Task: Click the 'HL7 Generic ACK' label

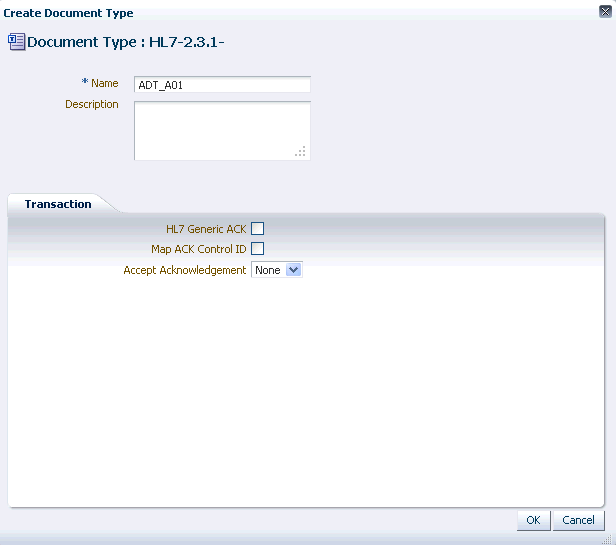Action: [x=206, y=229]
